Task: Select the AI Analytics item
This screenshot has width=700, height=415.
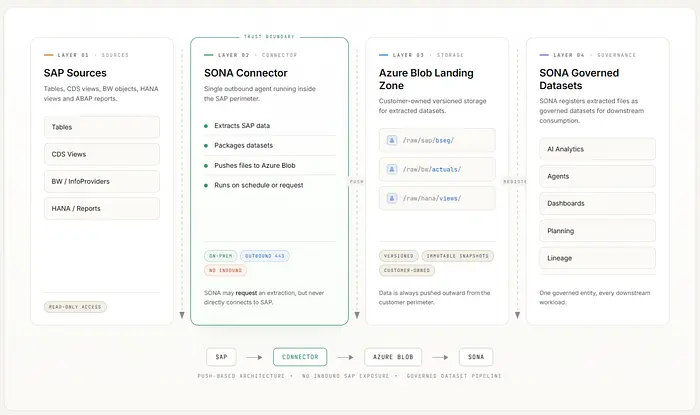Action: pyautogui.click(x=597, y=149)
